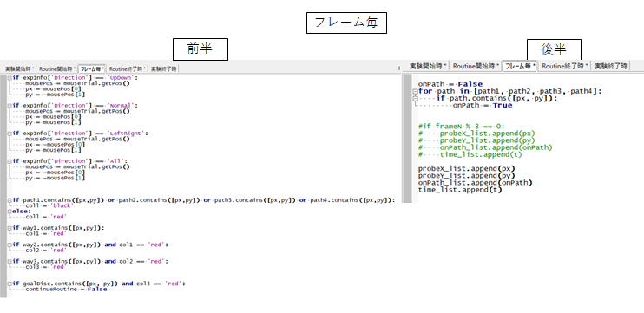Collapse the way3.contains if block fold marker
This screenshot has width=644, height=313.
pyautogui.click(x=10, y=261)
